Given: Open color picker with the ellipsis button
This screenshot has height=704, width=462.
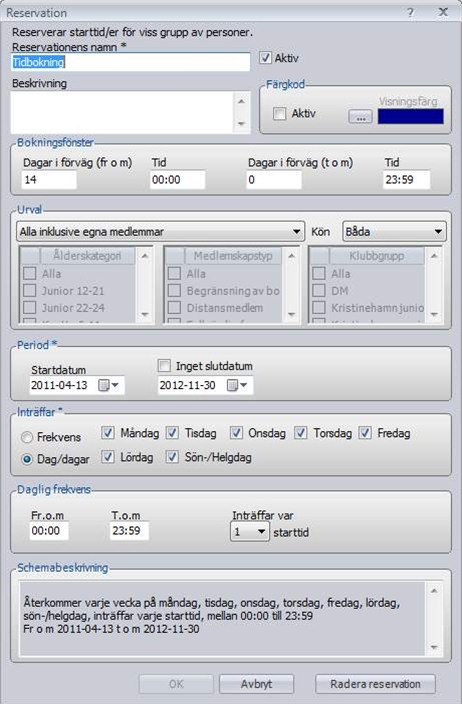Looking at the screenshot, I should point(361,118).
